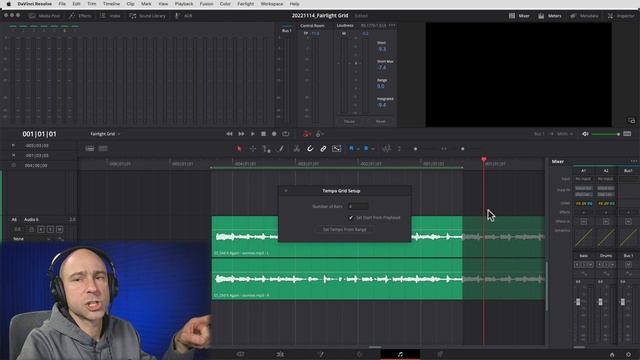Open the Help menu
This screenshot has width=640, height=360.
[294, 4]
